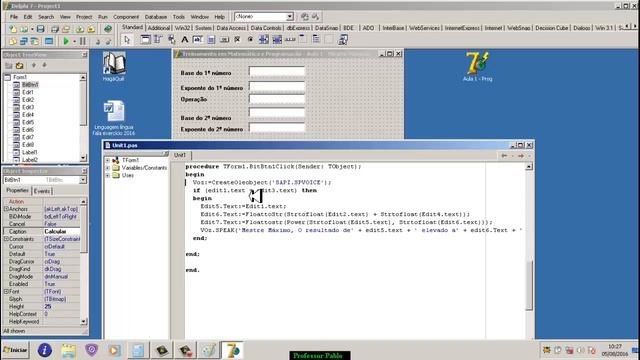Expand the Font property
This screenshot has width=640, height=360.
click(x=6, y=291)
